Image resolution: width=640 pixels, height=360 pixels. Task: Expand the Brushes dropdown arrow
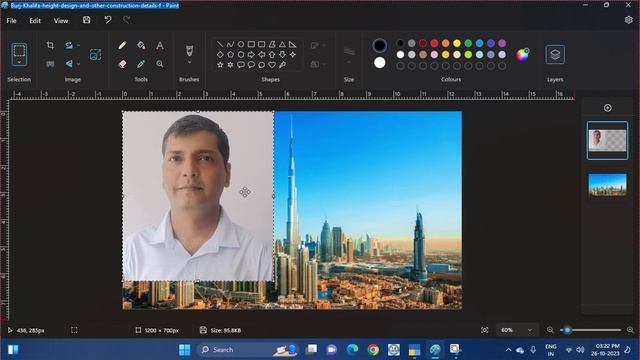pyautogui.click(x=189, y=62)
